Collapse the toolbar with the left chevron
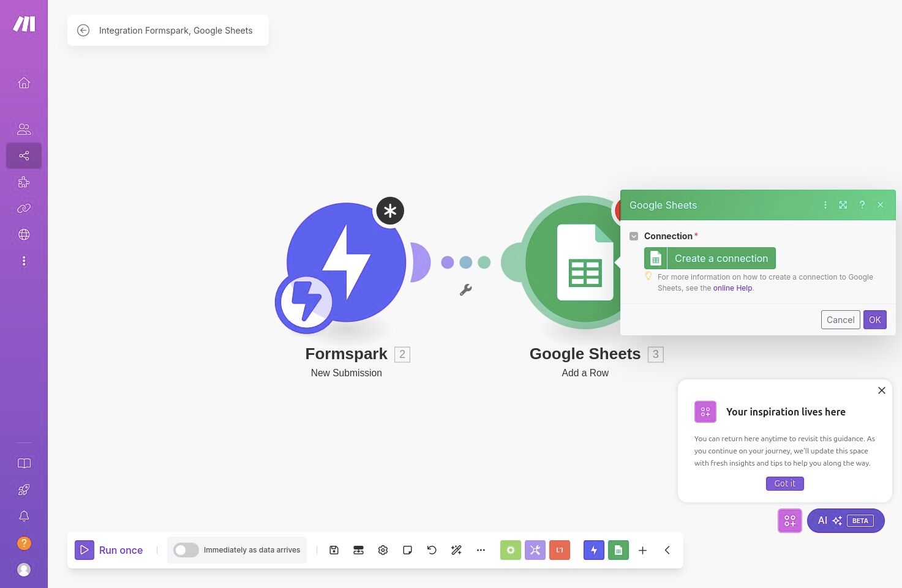The height and width of the screenshot is (588, 902). [667, 550]
